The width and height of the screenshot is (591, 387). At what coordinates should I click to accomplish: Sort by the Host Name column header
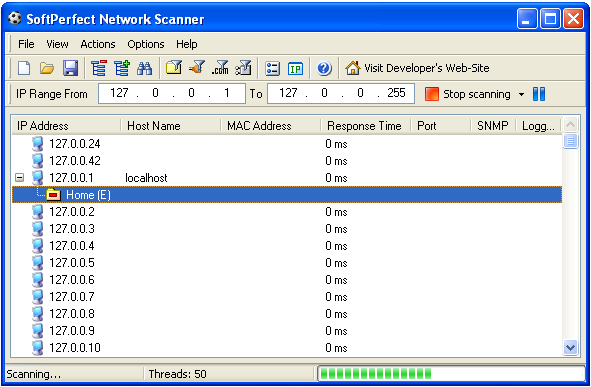[x=171, y=125]
